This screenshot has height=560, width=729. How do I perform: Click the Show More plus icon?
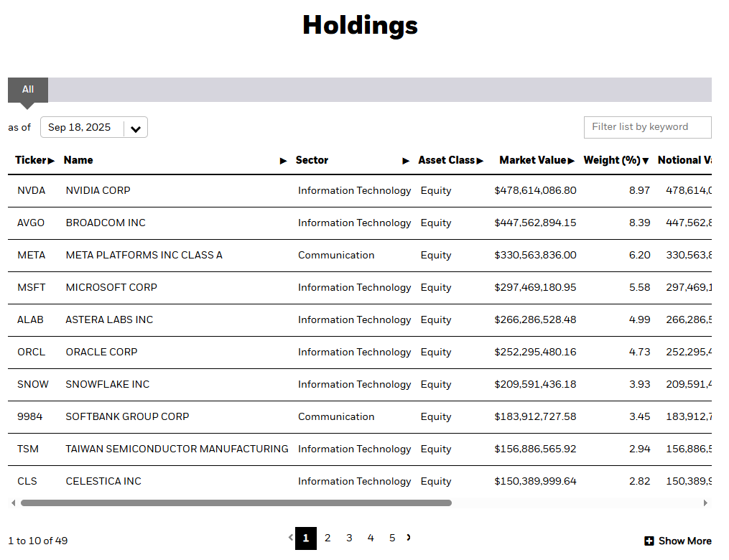pos(649,541)
